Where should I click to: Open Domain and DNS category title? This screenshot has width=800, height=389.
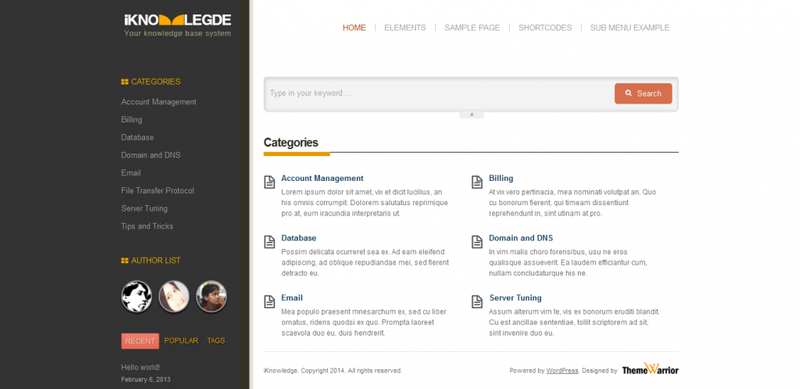pos(521,238)
